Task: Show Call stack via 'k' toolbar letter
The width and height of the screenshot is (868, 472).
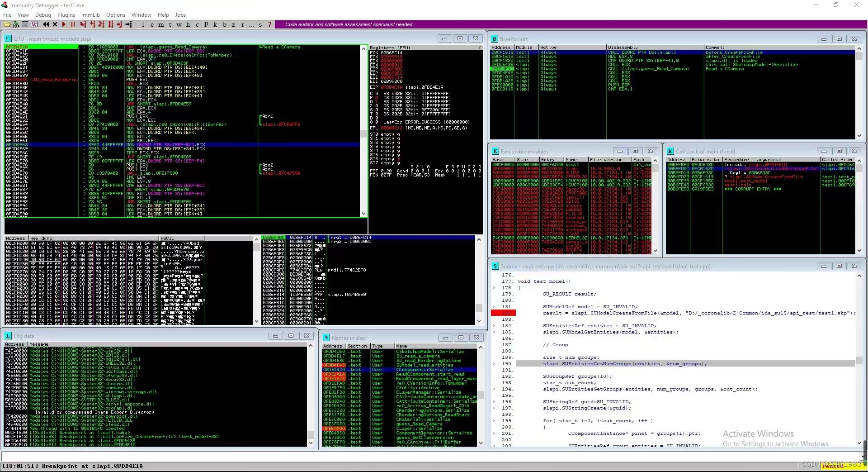Action: [x=215, y=24]
